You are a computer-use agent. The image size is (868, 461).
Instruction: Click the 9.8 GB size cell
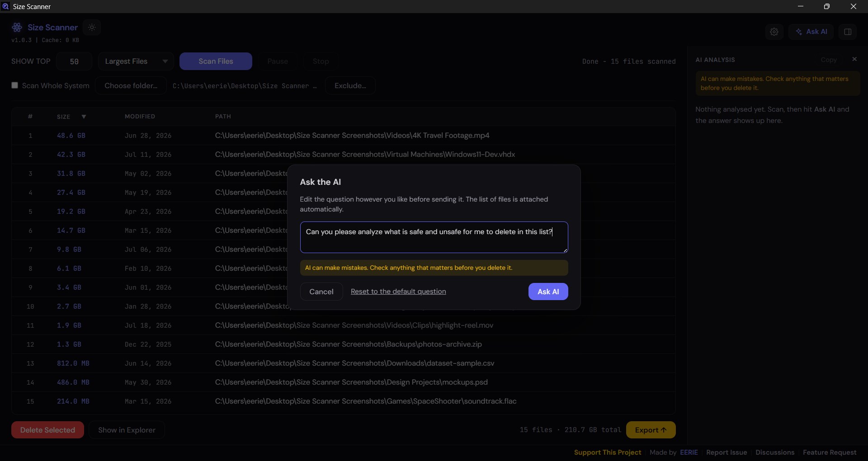click(x=69, y=249)
